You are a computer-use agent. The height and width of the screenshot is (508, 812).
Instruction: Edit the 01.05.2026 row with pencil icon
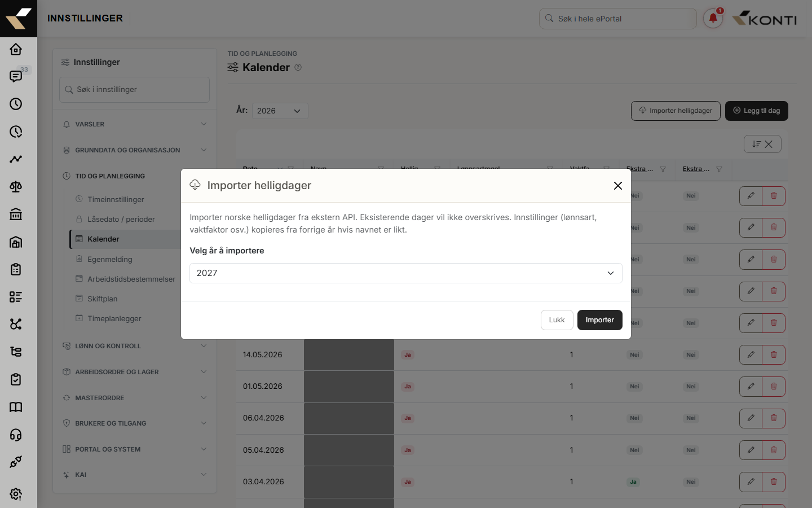coord(751,387)
